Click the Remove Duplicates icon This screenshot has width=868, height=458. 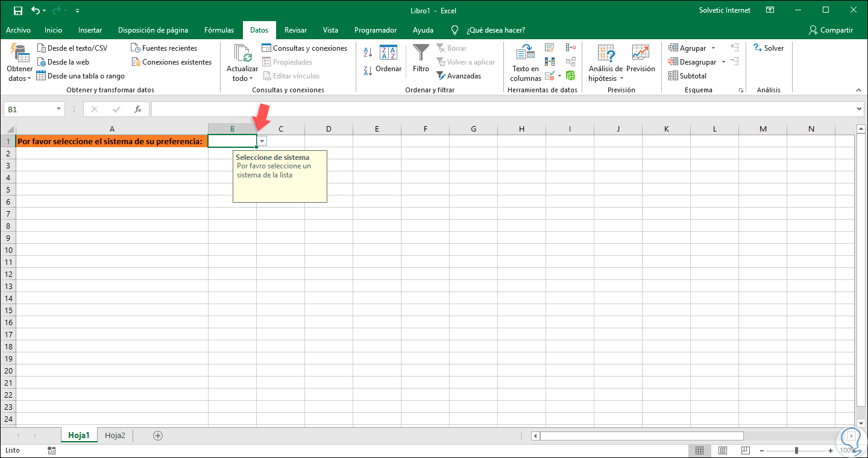pos(550,62)
